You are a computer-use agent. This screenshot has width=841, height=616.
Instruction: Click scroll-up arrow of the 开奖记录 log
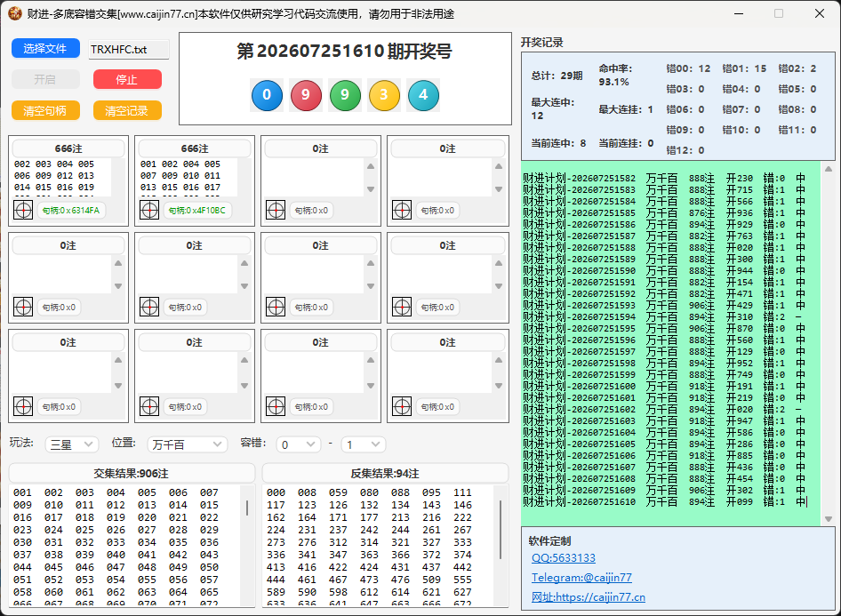(x=829, y=169)
